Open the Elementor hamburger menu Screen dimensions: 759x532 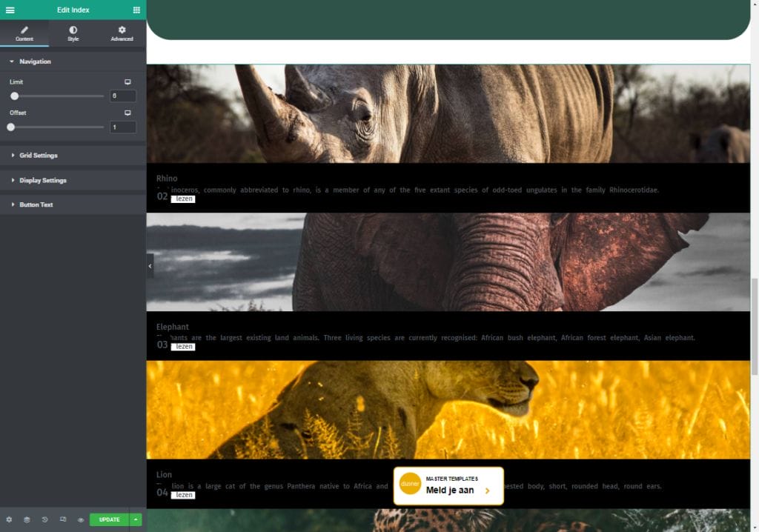click(10, 10)
